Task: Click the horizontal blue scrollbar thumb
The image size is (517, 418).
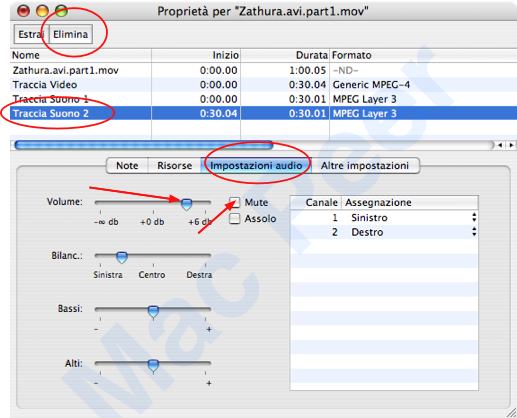Action: (x=144, y=145)
